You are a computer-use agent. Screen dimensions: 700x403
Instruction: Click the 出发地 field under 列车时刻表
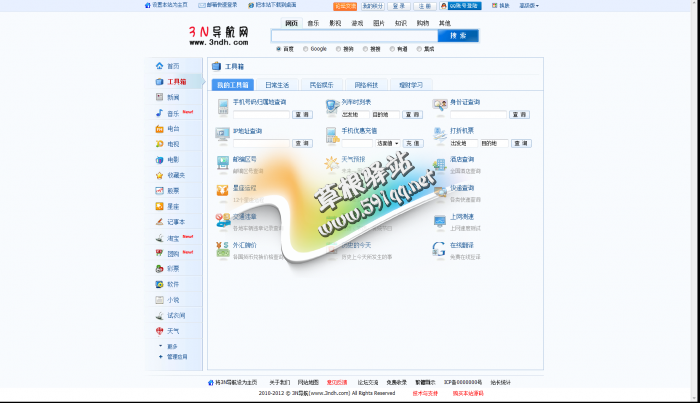pos(355,115)
